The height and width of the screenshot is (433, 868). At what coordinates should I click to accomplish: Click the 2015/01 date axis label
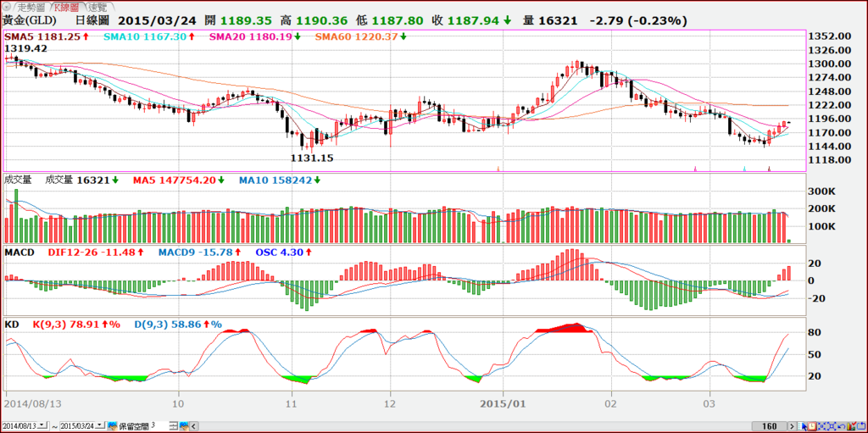click(x=504, y=402)
